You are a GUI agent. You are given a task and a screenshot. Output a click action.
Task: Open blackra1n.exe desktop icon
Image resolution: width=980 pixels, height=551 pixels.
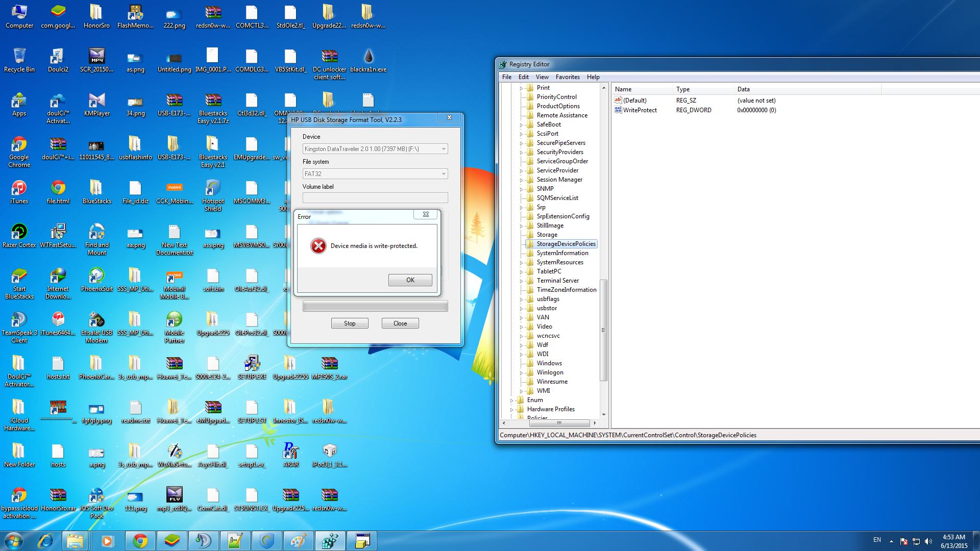[369, 60]
